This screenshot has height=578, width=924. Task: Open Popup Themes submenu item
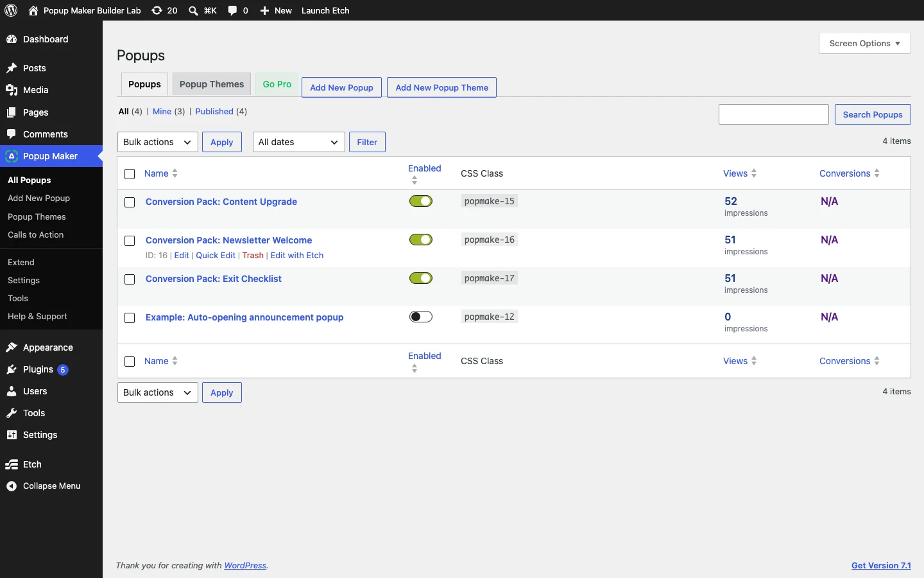point(51,217)
